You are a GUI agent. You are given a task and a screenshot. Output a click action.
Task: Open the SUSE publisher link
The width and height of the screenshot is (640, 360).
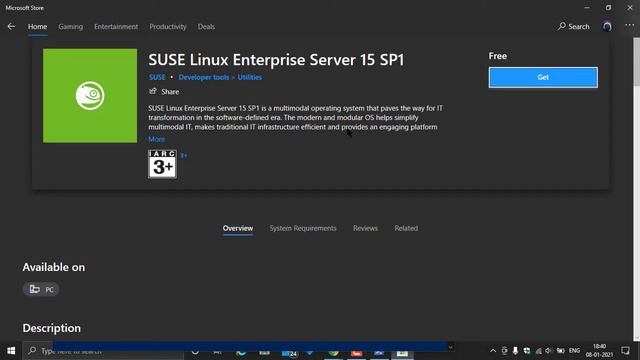pyautogui.click(x=157, y=77)
